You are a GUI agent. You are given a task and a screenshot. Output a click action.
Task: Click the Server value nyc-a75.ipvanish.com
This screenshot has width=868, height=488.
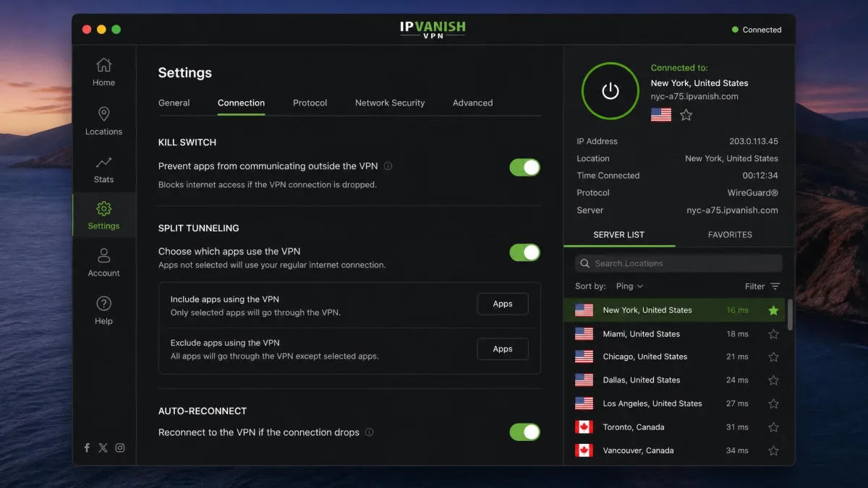733,210
